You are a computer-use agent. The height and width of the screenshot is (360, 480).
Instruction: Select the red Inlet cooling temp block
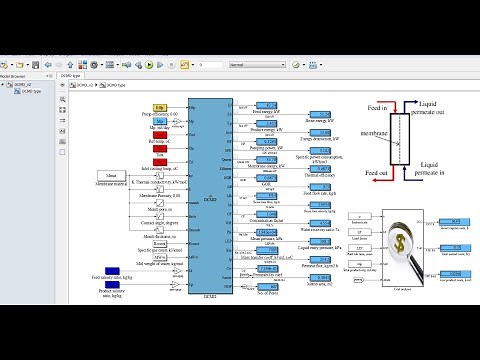tap(160, 162)
